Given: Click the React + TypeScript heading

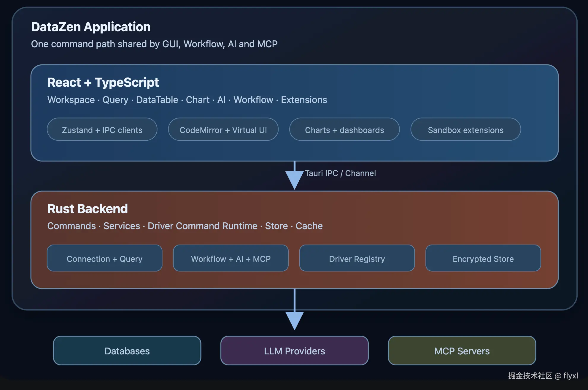Looking at the screenshot, I should tap(103, 82).
